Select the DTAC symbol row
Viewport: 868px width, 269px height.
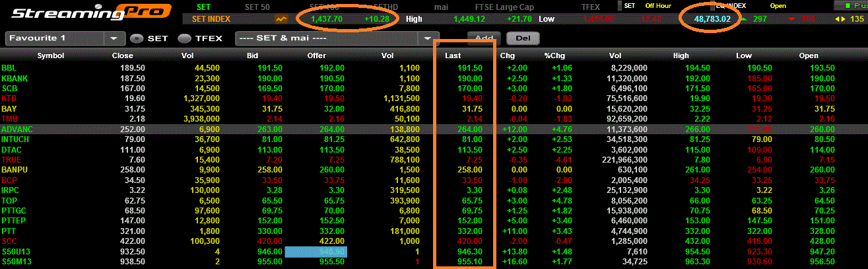pyautogui.click(x=434, y=149)
